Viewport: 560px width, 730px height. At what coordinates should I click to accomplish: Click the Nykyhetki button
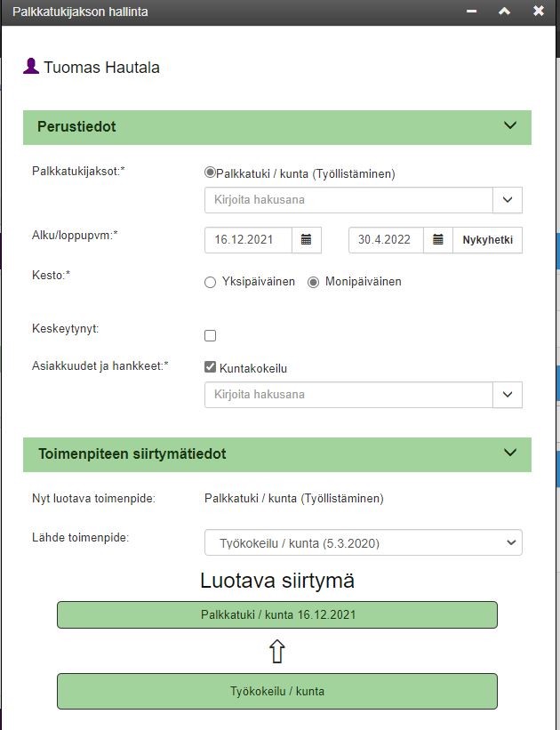[487, 240]
